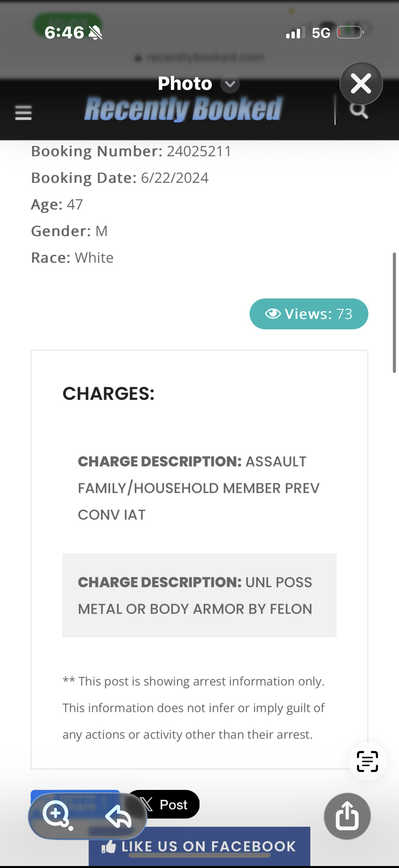Open the hamburger menu icon

[x=23, y=113]
